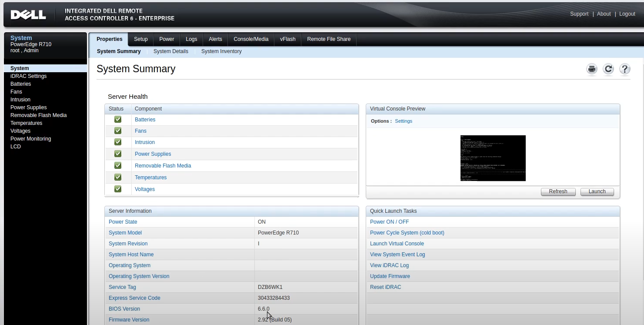Viewport: 644px width, 325px height.
Task: Click the About link in header
Action: 604,14
